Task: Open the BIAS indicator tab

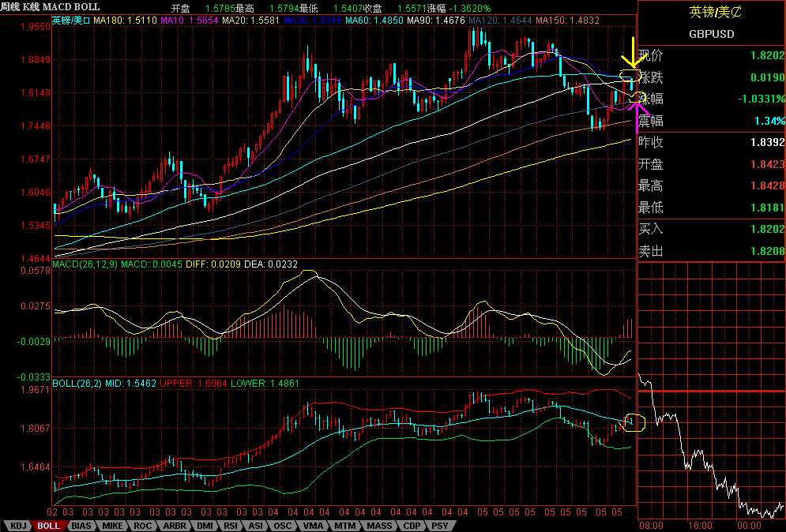Action: click(x=81, y=526)
